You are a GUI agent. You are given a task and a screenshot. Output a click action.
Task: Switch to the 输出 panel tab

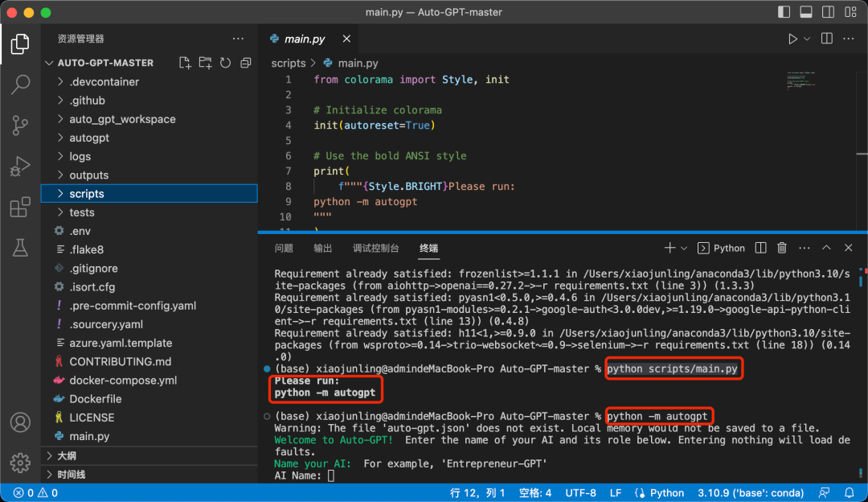322,248
